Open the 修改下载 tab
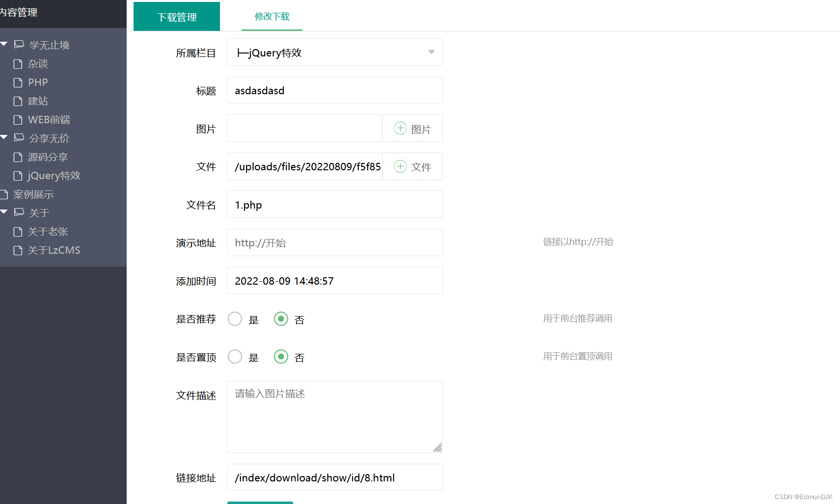This screenshot has width=840, height=504. point(271,16)
